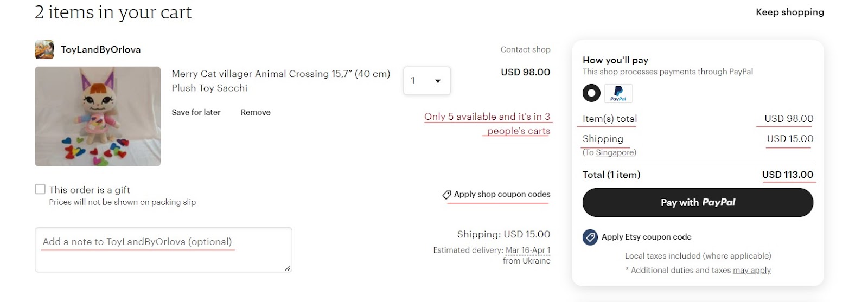This screenshot has height=302, width=868.
Task: Open the quantity dropdown for the plush toy
Action: coord(426,81)
